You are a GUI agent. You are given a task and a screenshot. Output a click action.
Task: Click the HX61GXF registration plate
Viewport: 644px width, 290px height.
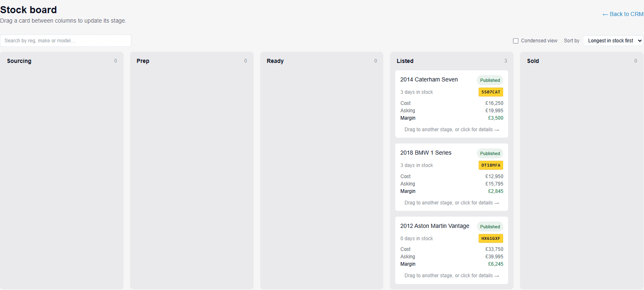491,239
